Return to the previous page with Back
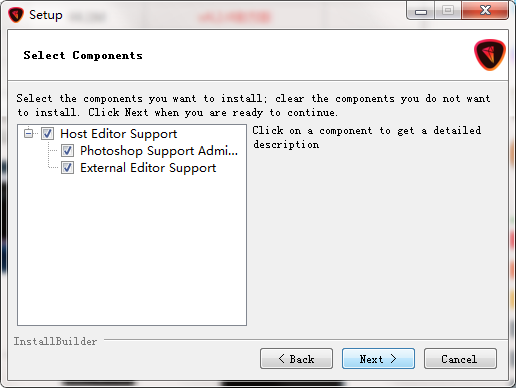Screen dimensions: 516x388 [296, 359]
